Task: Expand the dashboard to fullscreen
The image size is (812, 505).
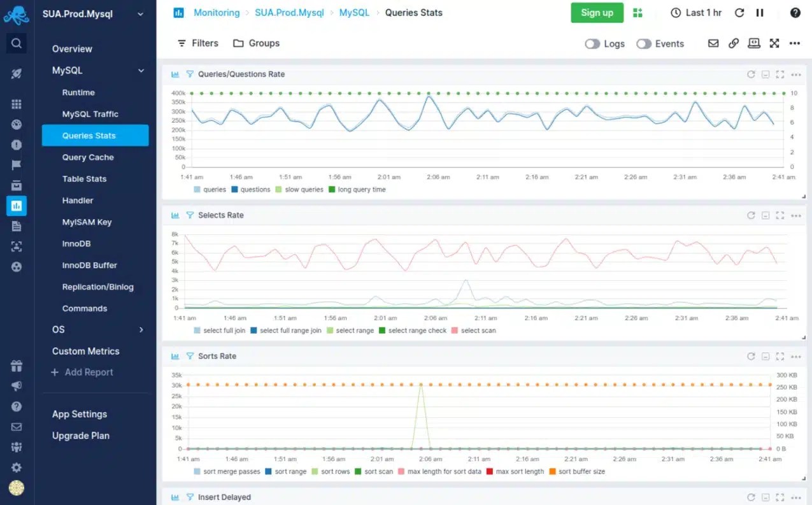Action: (774, 43)
